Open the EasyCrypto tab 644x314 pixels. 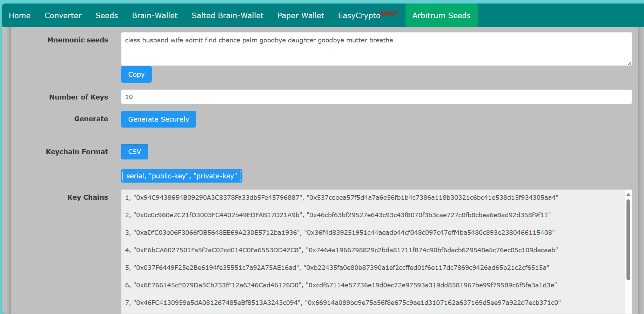pyautogui.click(x=368, y=15)
